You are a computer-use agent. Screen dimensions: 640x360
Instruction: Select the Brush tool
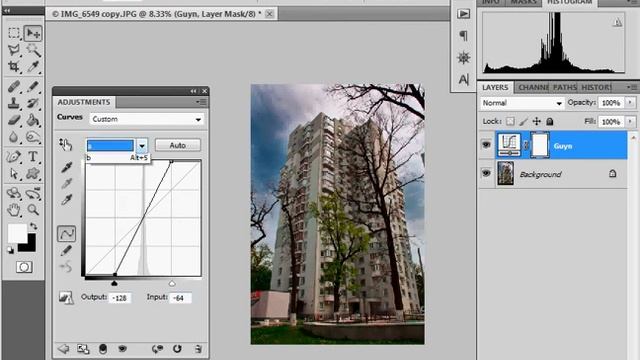(33, 87)
